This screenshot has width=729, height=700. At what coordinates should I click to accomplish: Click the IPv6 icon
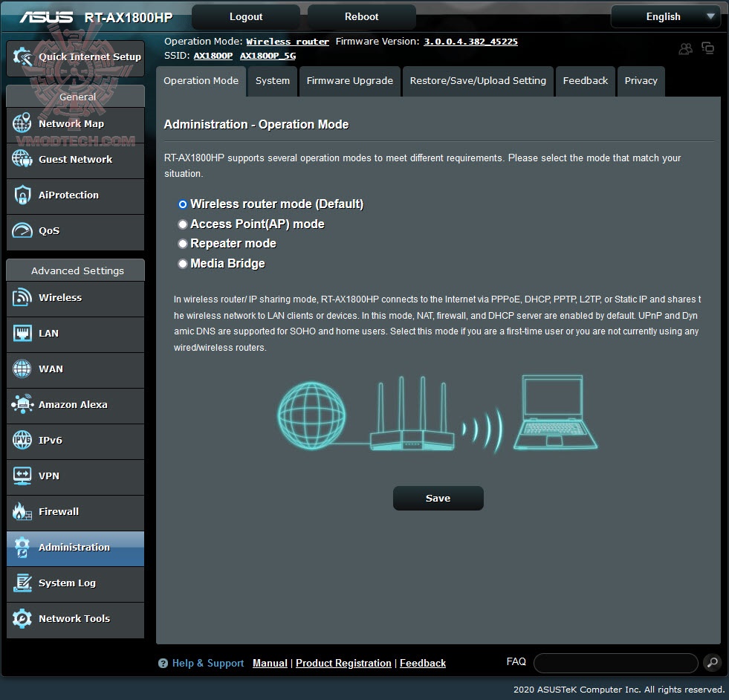click(x=22, y=440)
